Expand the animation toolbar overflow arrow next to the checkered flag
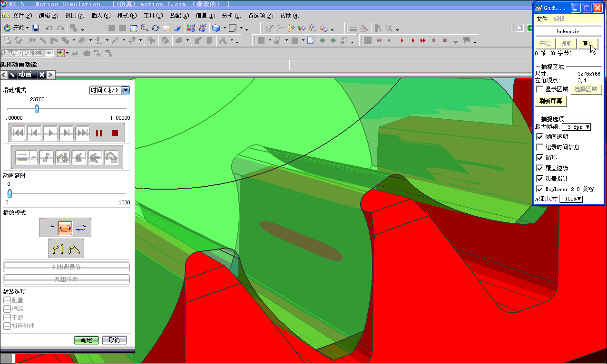The height and width of the screenshot is (364, 607). point(475,41)
